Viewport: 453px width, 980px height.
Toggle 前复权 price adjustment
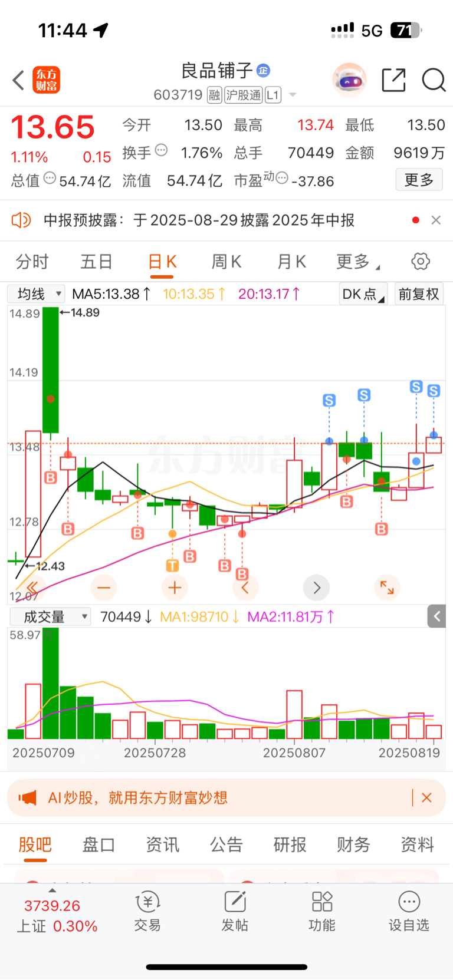(x=419, y=293)
